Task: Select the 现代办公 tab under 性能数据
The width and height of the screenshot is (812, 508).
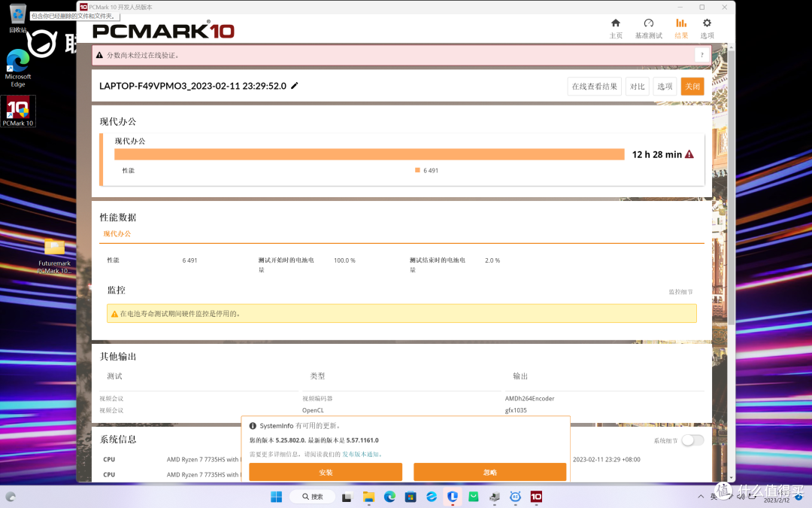Action: tap(117, 234)
